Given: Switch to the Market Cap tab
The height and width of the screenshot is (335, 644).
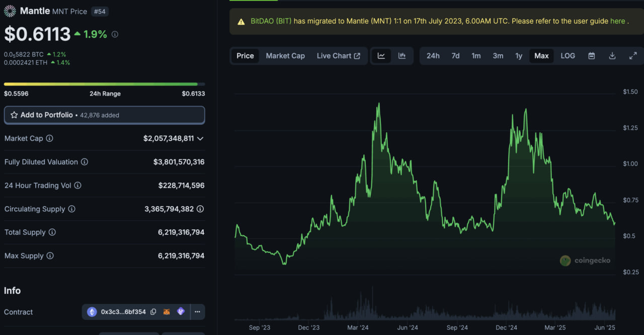Looking at the screenshot, I should (x=285, y=56).
